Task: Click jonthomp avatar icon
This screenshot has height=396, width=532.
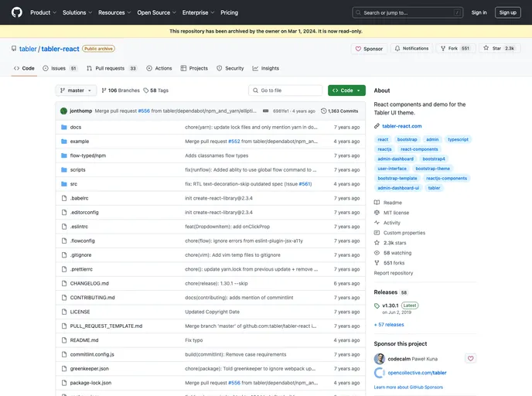Action: (x=63, y=111)
